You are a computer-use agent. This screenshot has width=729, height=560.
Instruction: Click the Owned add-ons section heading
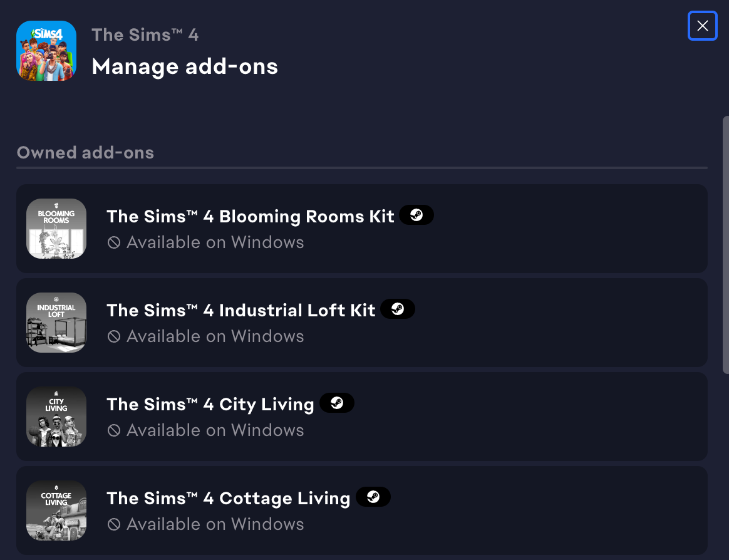coord(85,152)
